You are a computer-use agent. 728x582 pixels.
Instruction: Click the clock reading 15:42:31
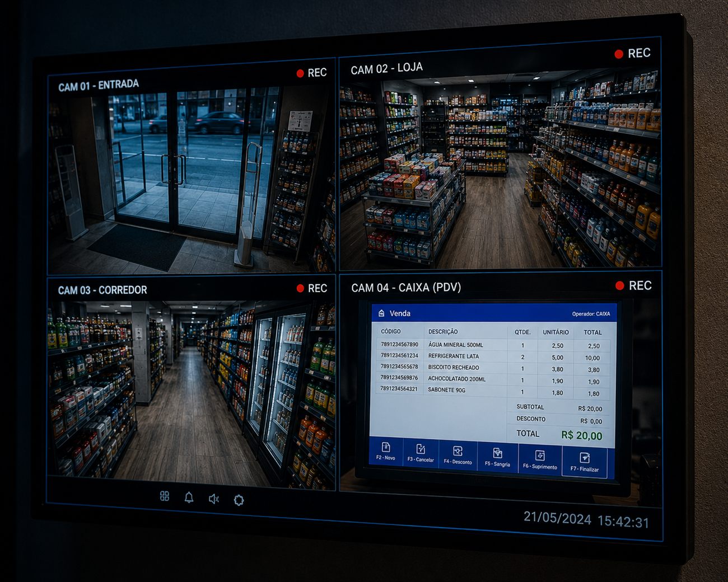pos(623,522)
